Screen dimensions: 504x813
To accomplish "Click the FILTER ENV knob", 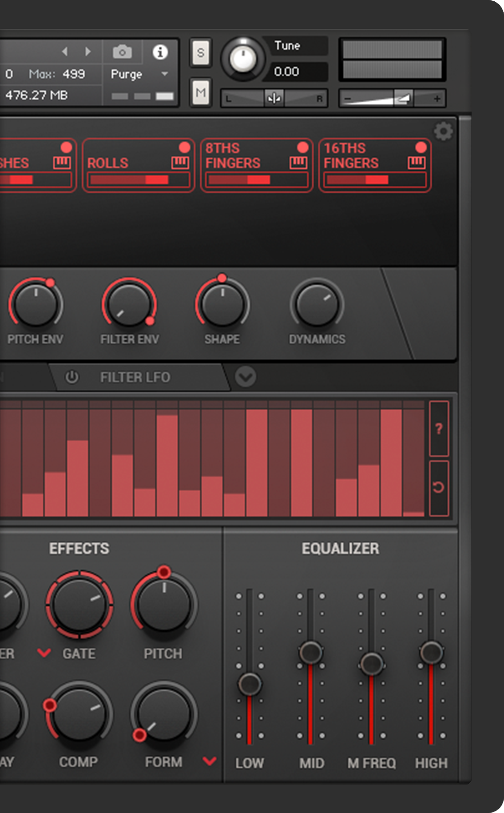I will (x=129, y=306).
